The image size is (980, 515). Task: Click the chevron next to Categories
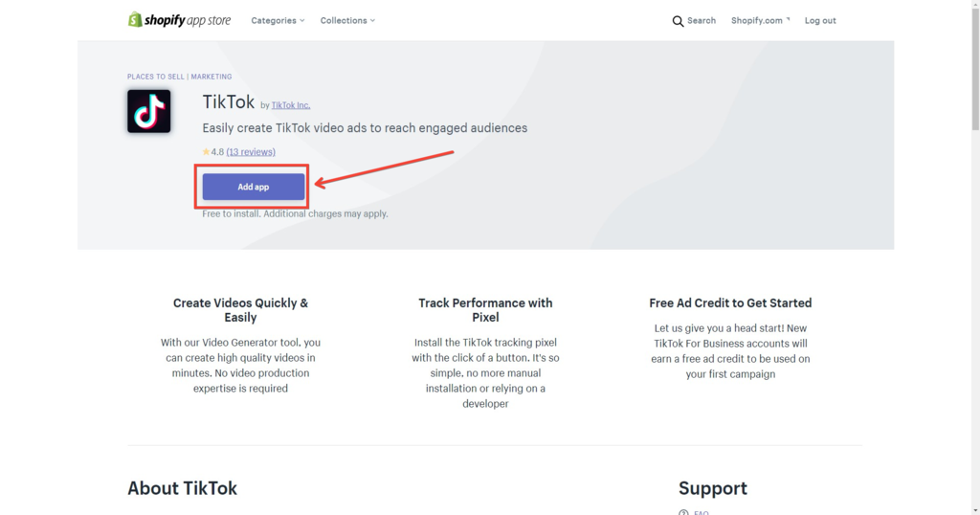tap(302, 20)
